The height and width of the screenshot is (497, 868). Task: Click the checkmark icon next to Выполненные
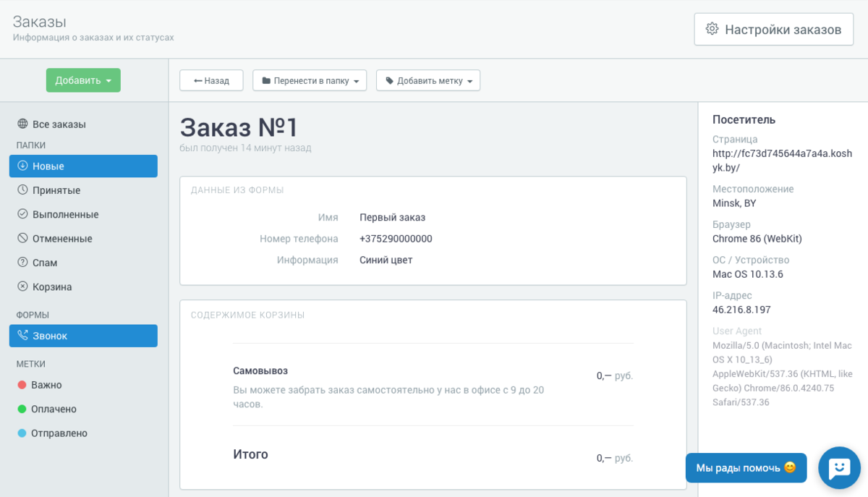22,214
